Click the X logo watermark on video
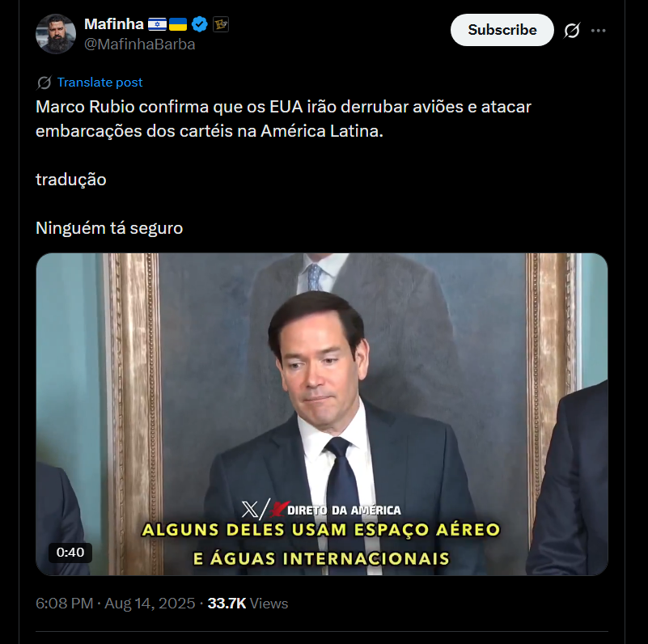 (x=250, y=510)
